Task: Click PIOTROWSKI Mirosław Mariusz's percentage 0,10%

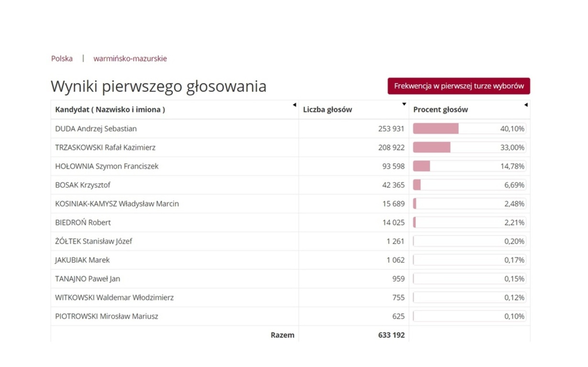Action: point(514,316)
